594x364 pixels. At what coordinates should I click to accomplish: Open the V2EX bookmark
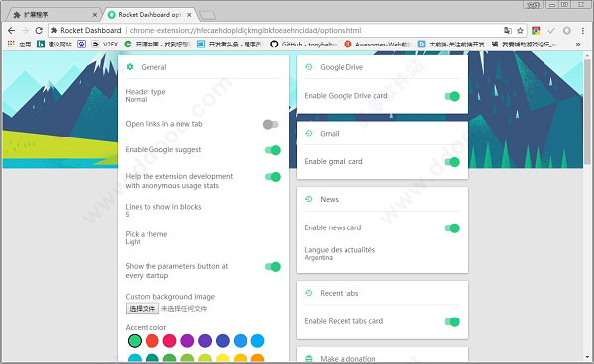coord(105,44)
